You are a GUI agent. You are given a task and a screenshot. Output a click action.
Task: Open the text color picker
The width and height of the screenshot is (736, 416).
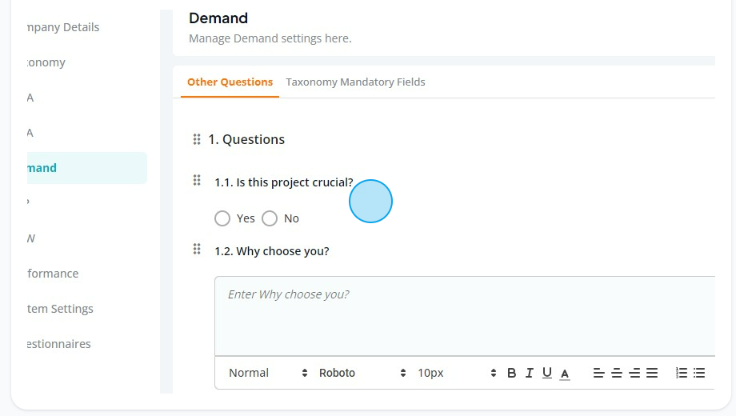565,374
